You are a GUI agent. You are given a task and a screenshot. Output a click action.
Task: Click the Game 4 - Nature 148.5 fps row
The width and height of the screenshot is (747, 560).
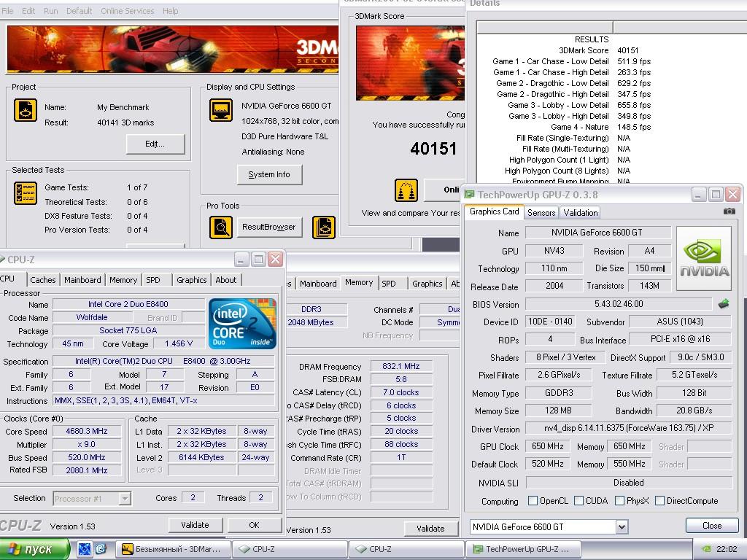(x=601, y=127)
